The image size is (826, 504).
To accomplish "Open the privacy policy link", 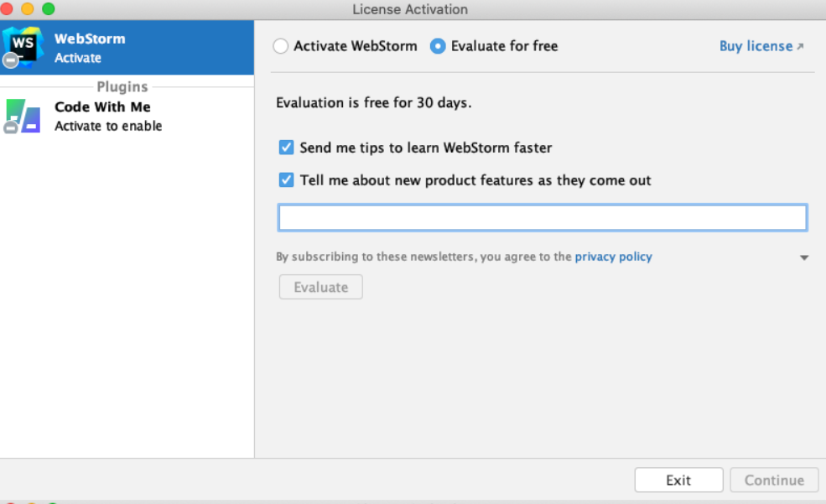I will pos(613,257).
